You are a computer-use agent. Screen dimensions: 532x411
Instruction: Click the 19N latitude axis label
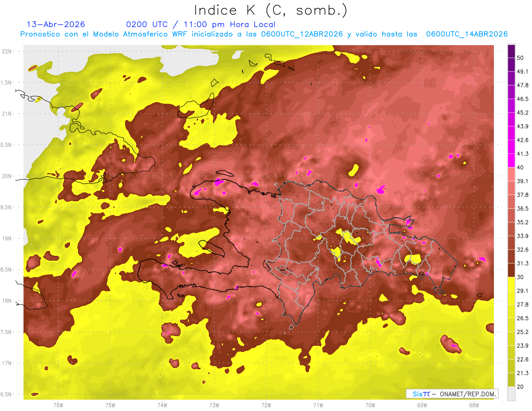click(x=8, y=238)
